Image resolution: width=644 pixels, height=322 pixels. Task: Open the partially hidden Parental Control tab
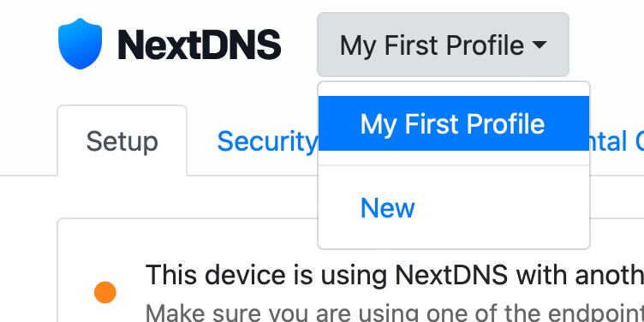coord(617,141)
